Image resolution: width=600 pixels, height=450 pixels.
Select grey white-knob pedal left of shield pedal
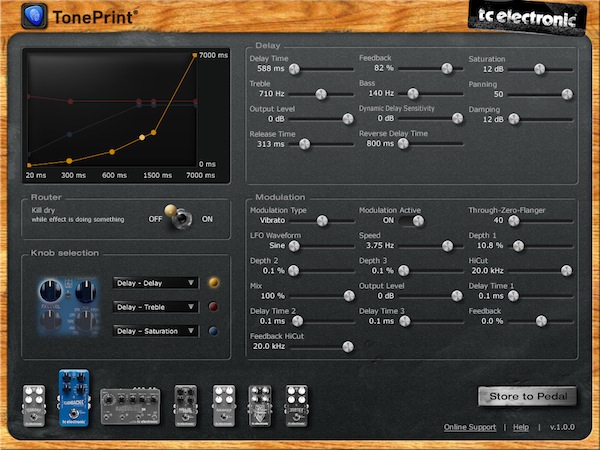[224, 406]
